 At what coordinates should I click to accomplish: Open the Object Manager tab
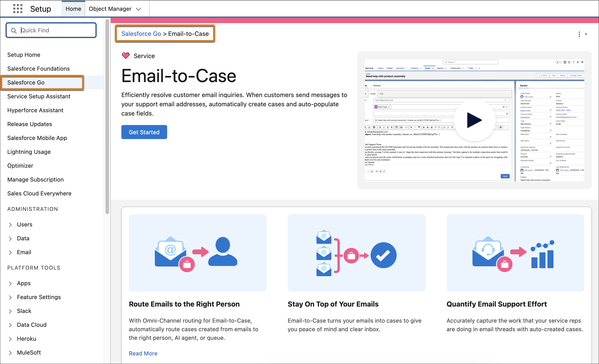[110, 9]
